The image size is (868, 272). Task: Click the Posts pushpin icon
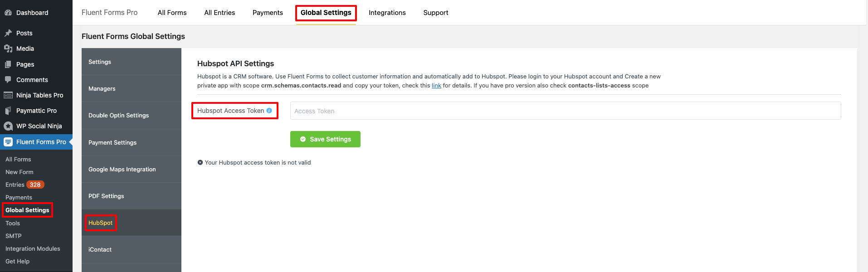(x=8, y=33)
